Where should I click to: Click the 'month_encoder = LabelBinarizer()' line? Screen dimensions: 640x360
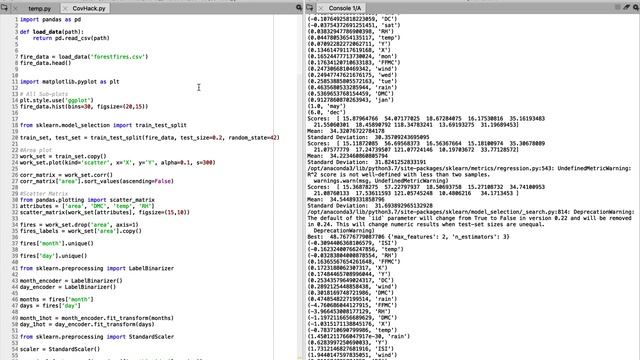click(x=71, y=281)
